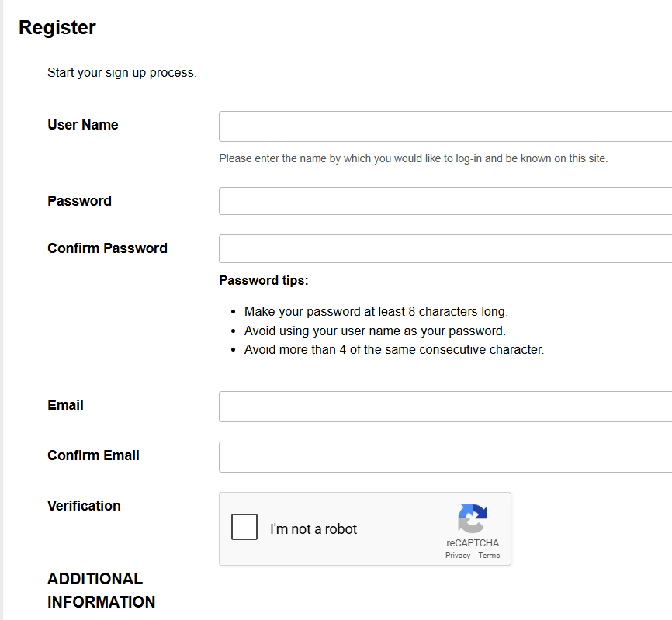Click the "Confirm Password" label
Image resolution: width=672 pixels, height=620 pixels.
[107, 248]
